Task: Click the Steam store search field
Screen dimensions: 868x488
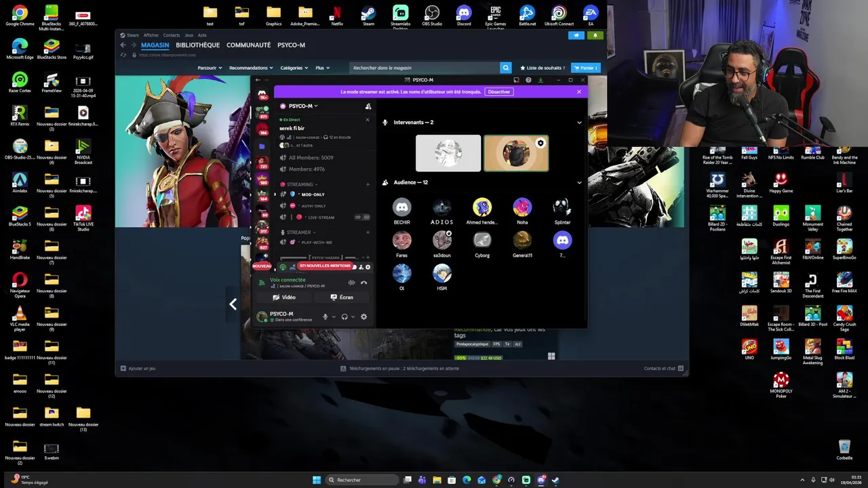Action: coord(425,68)
